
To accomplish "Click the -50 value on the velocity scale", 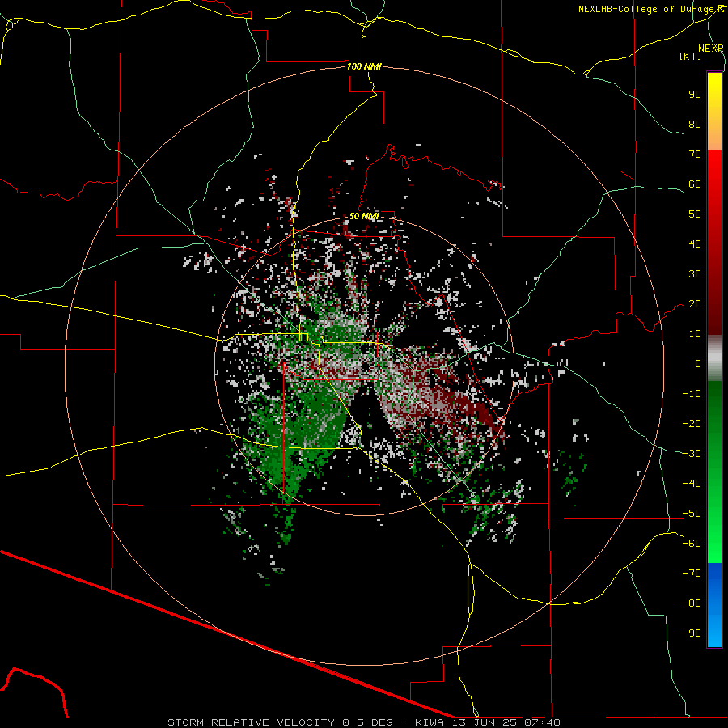I will (692, 514).
